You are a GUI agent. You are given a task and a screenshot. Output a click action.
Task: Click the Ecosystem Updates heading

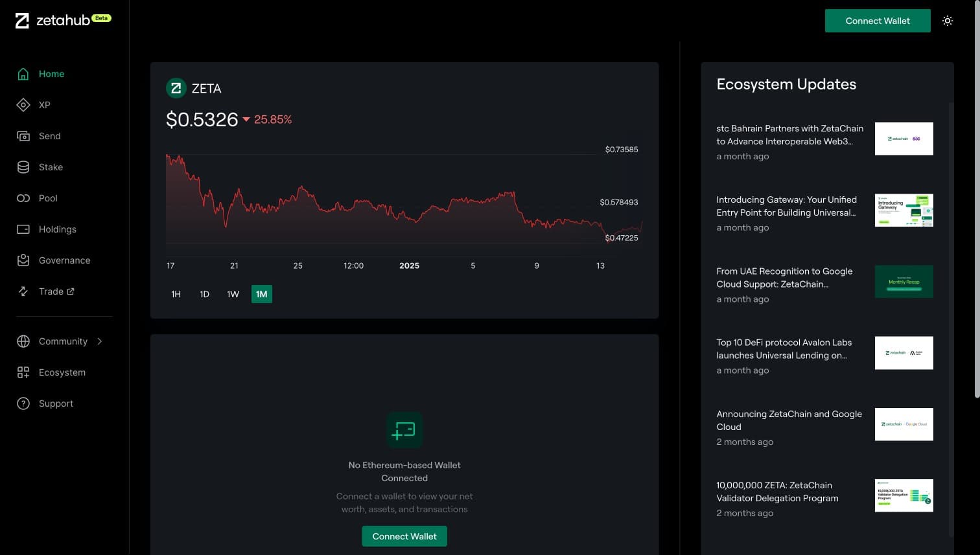point(786,84)
